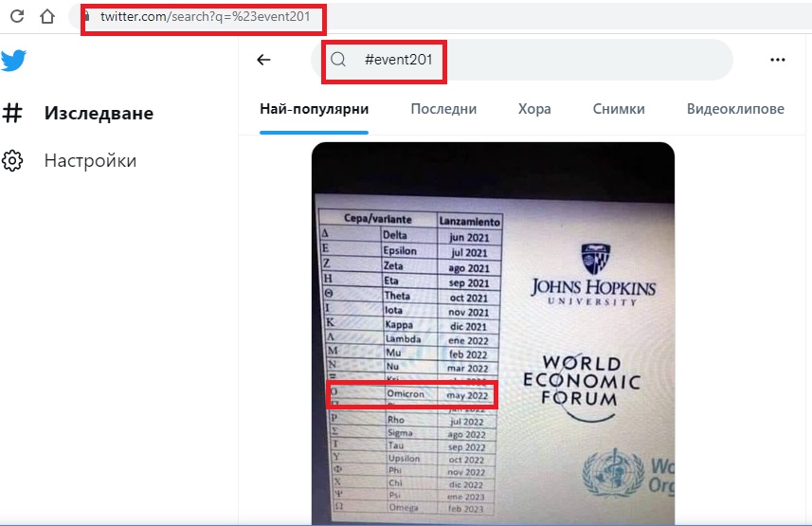Reload the page with the browser refresh icon
The image size is (812, 526).
[x=17, y=16]
